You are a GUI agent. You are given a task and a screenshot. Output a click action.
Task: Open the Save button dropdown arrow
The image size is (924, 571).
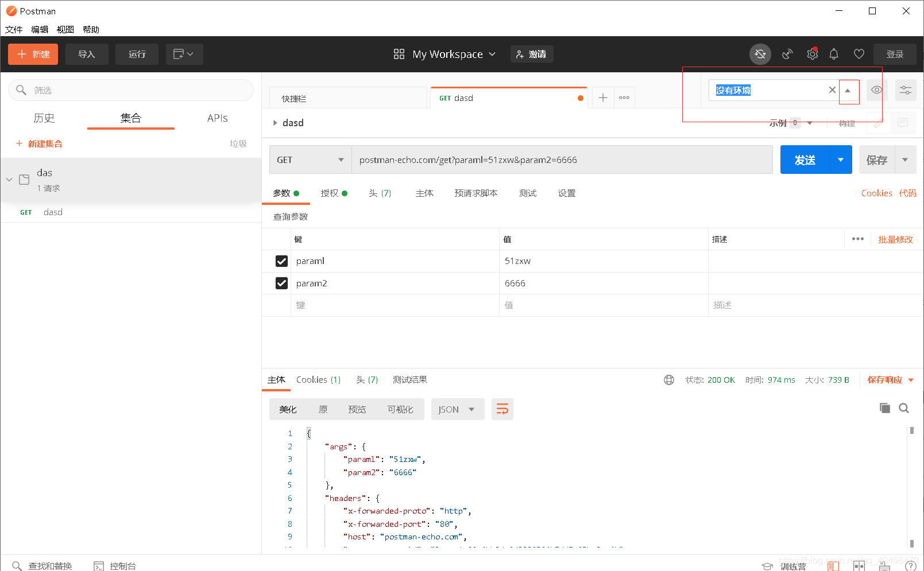coord(905,160)
